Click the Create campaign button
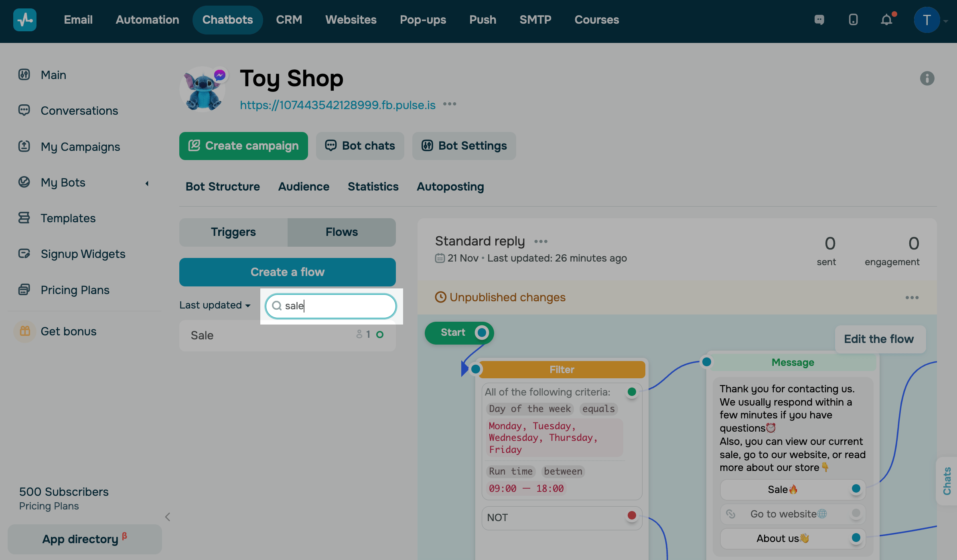Viewport: 957px width, 560px height. [243, 146]
